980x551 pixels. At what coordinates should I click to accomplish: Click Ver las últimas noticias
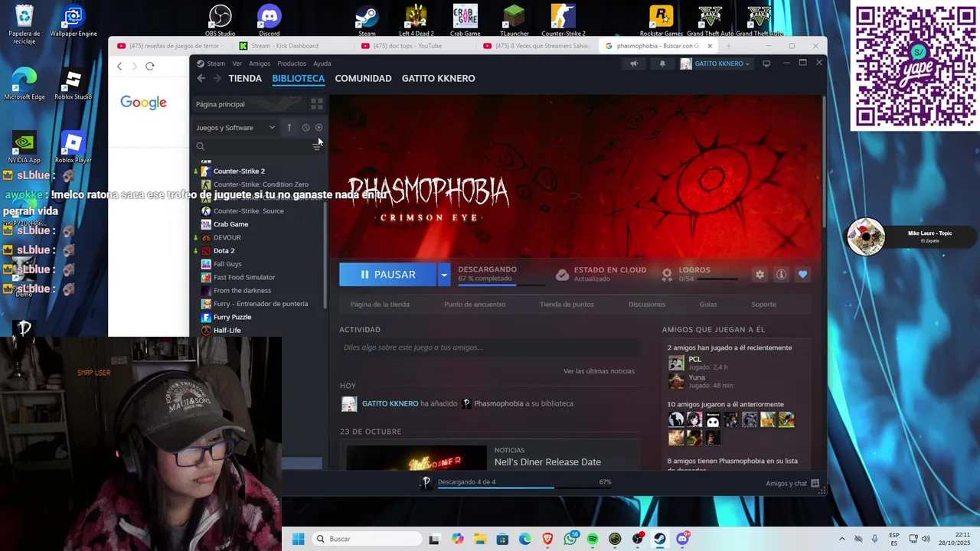tap(599, 371)
